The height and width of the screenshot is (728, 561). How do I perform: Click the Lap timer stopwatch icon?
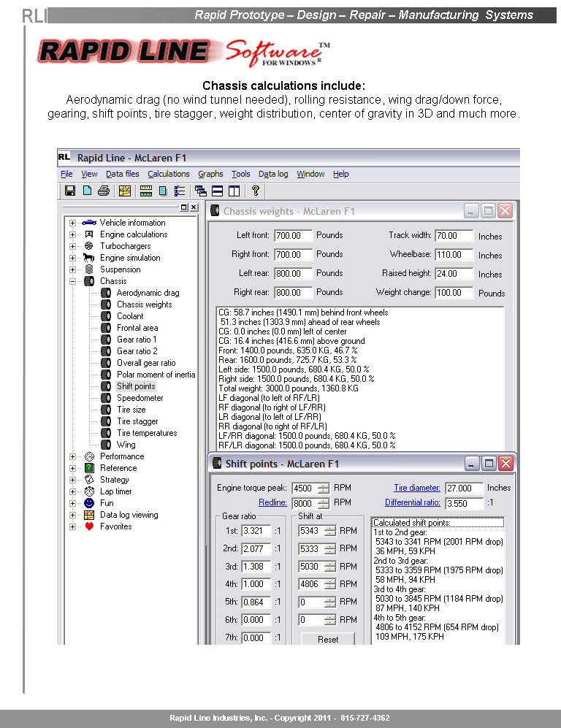click(x=89, y=491)
